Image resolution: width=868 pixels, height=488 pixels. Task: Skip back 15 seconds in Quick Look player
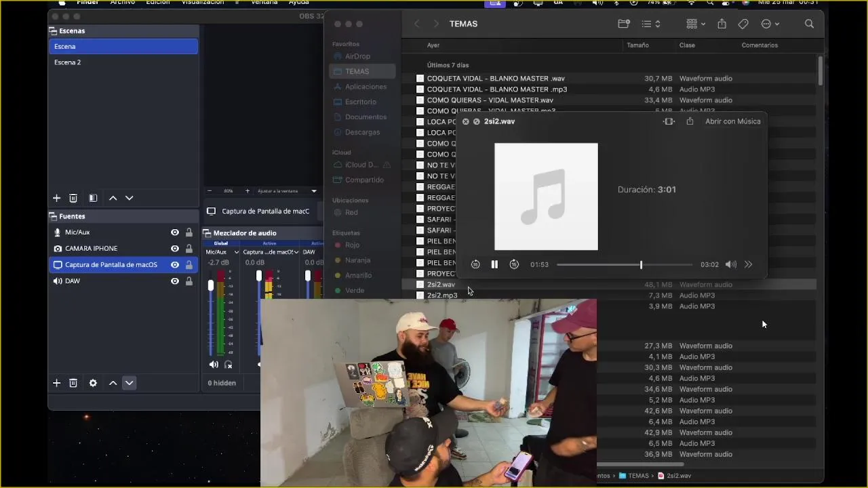click(x=475, y=264)
